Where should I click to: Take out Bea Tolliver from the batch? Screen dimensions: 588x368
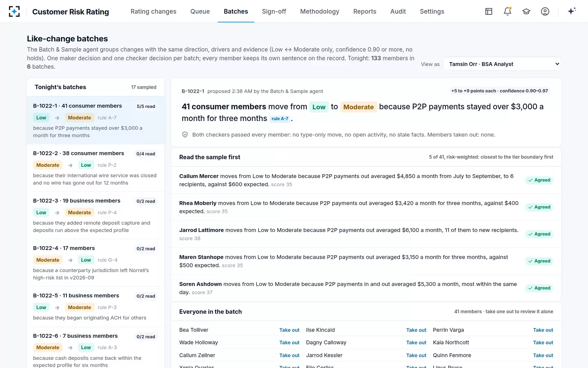290,330
